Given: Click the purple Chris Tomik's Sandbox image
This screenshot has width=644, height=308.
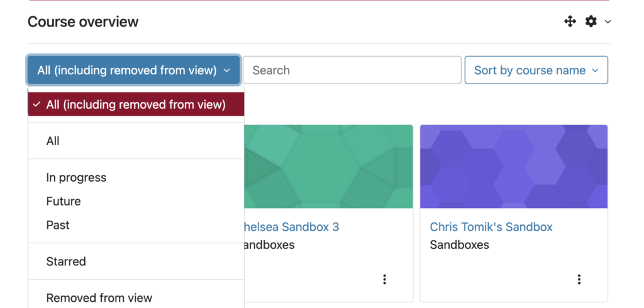Looking at the screenshot, I should [x=513, y=167].
